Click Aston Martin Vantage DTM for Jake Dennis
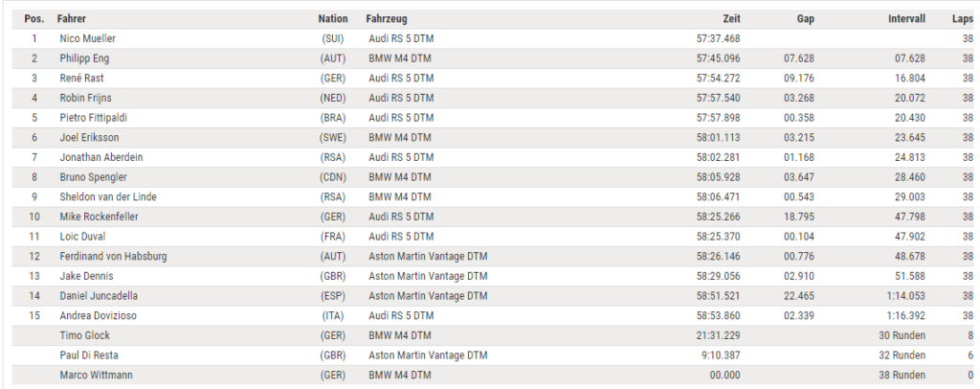 click(428, 276)
